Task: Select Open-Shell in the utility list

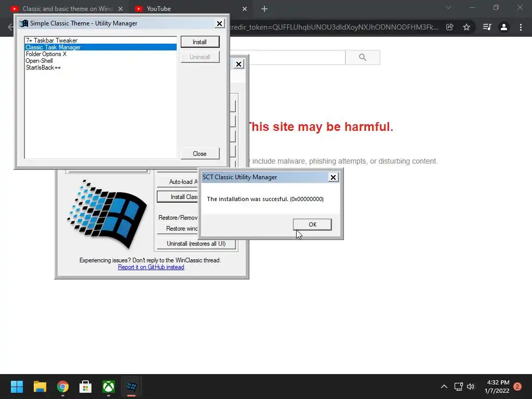Action: [x=100, y=61]
